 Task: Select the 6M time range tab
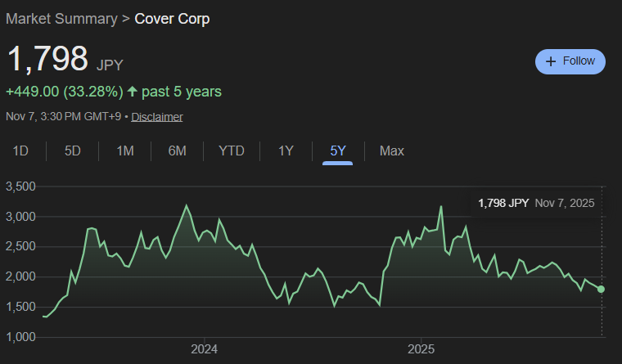point(177,151)
